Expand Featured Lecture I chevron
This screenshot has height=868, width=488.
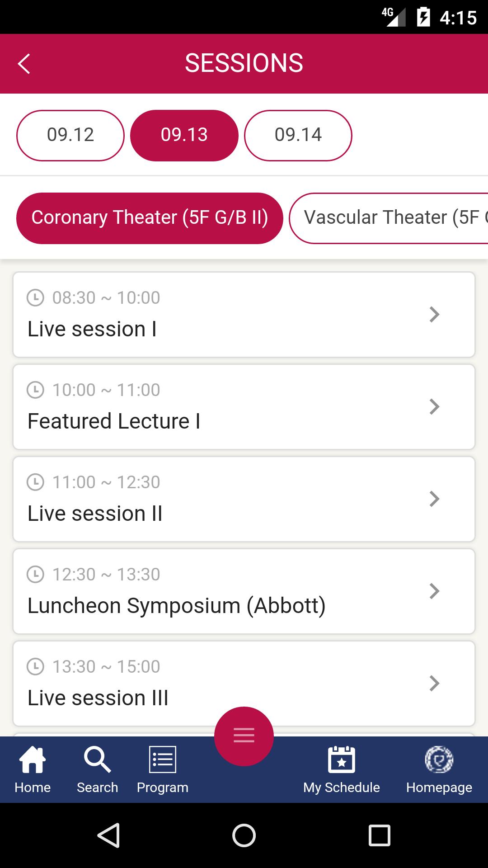(434, 407)
